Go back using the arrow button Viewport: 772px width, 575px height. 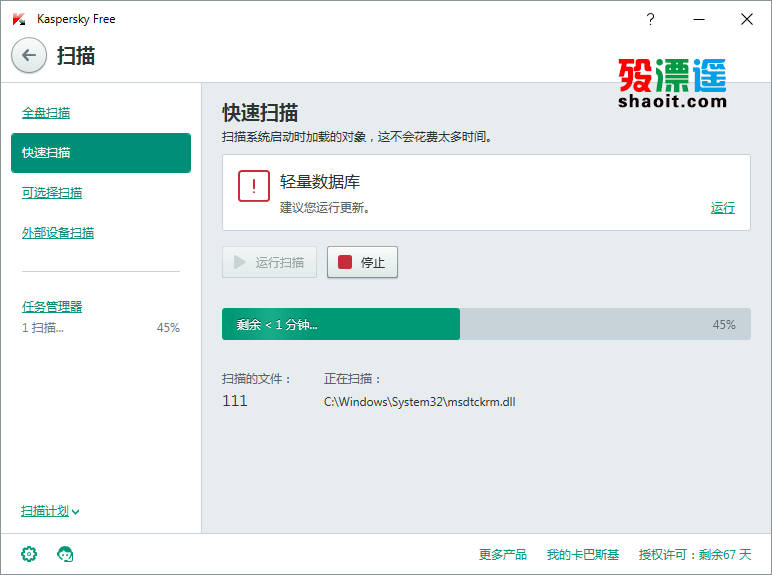(x=29, y=55)
